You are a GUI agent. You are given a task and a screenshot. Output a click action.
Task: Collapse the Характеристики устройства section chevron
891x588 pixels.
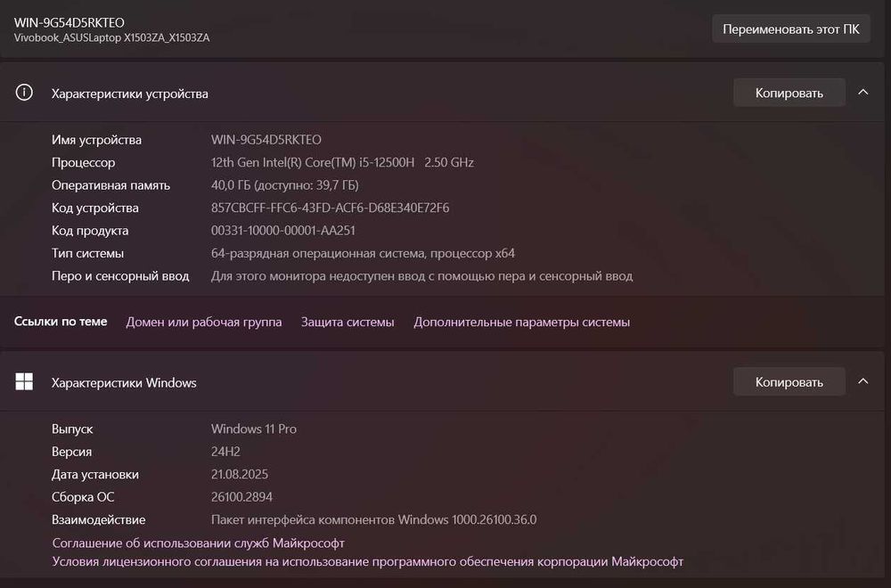point(863,93)
